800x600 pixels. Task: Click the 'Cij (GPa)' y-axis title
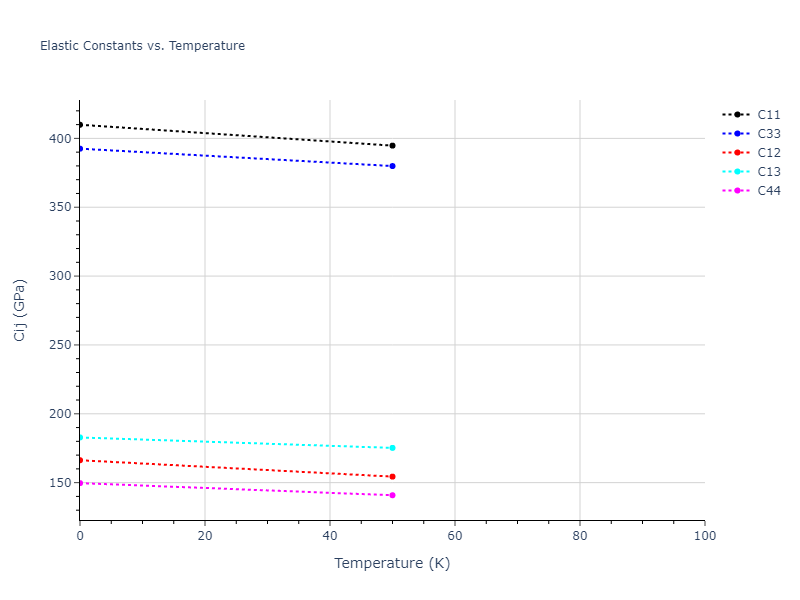(x=20, y=310)
